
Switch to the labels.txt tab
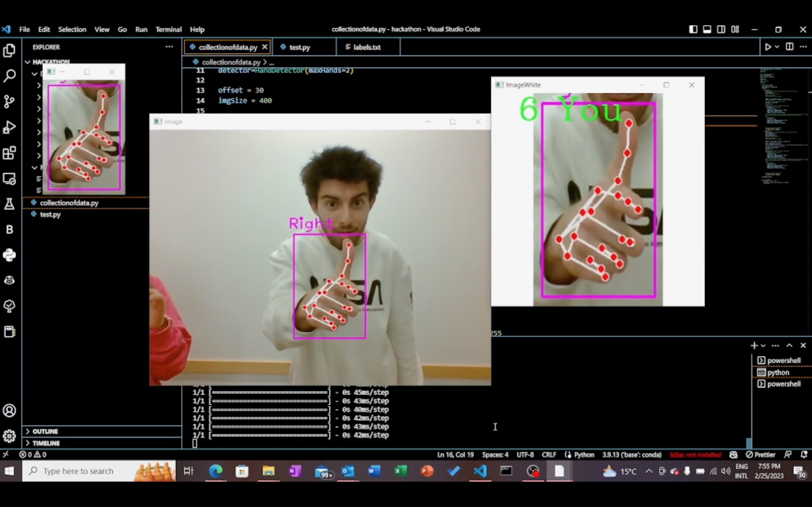(367, 47)
